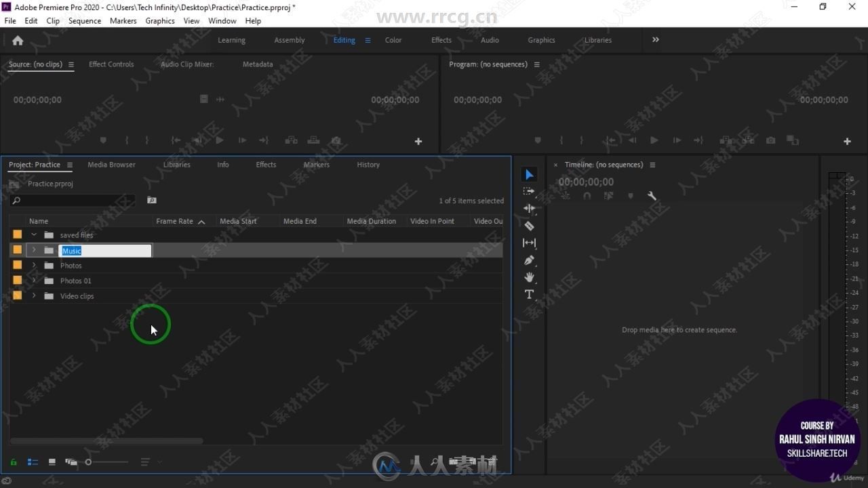Open the File menu
The width and height of the screenshot is (868, 488).
[10, 21]
